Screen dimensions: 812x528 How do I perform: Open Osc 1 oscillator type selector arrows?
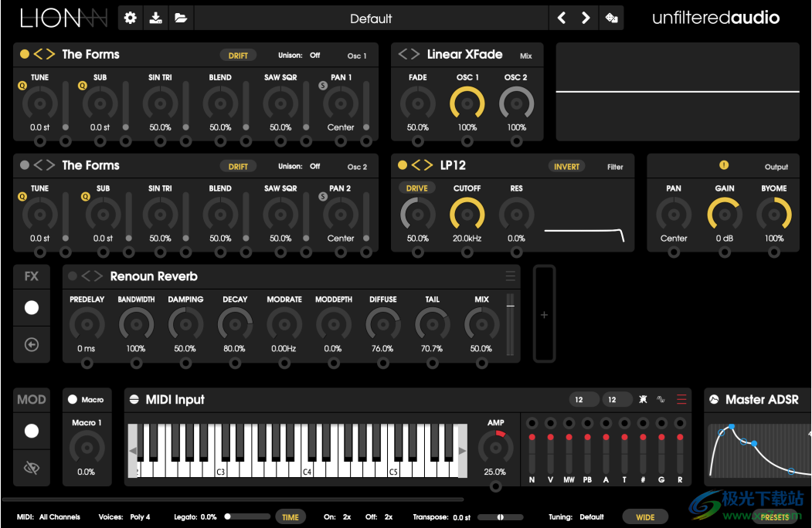click(45, 54)
